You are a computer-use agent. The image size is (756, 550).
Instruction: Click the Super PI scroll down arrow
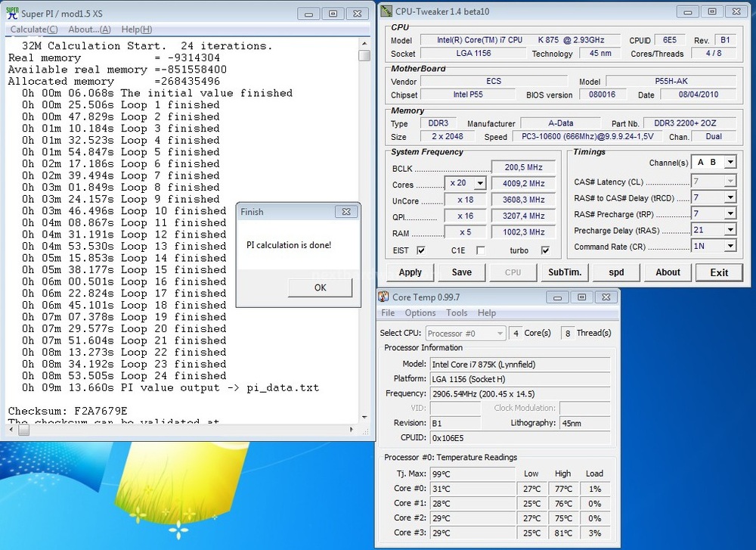(x=364, y=418)
